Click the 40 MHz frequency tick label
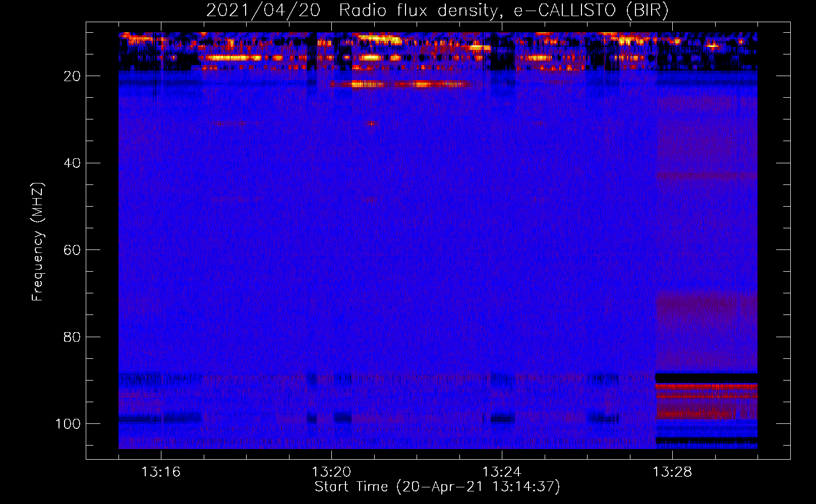The width and height of the screenshot is (816, 504). (x=72, y=163)
